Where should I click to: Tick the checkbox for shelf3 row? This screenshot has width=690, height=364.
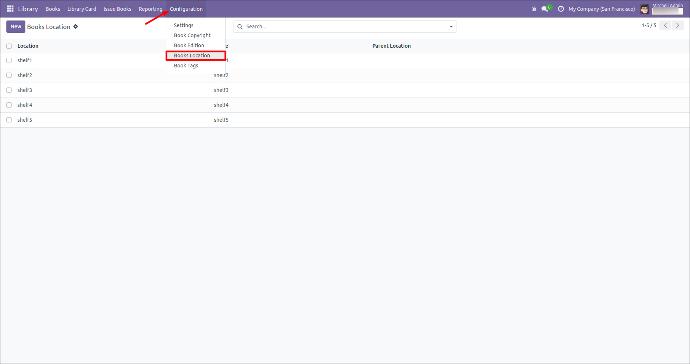[x=9, y=90]
